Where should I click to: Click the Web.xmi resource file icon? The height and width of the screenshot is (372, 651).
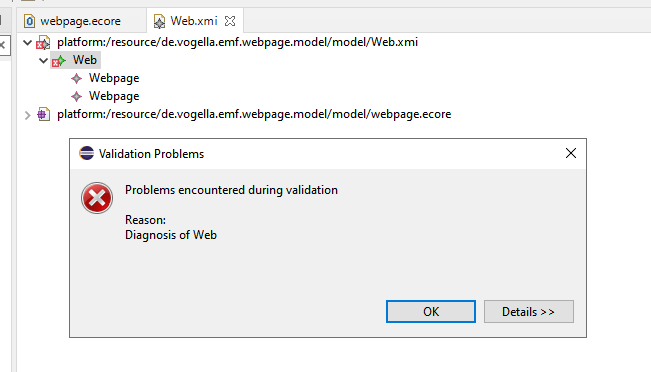(43, 42)
